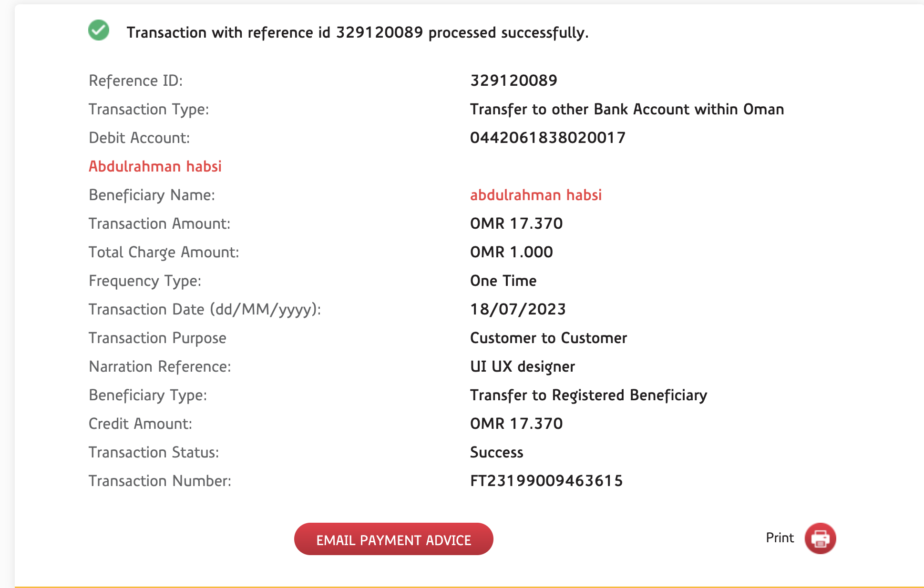Click the Frequency Type value One Time

tap(503, 281)
